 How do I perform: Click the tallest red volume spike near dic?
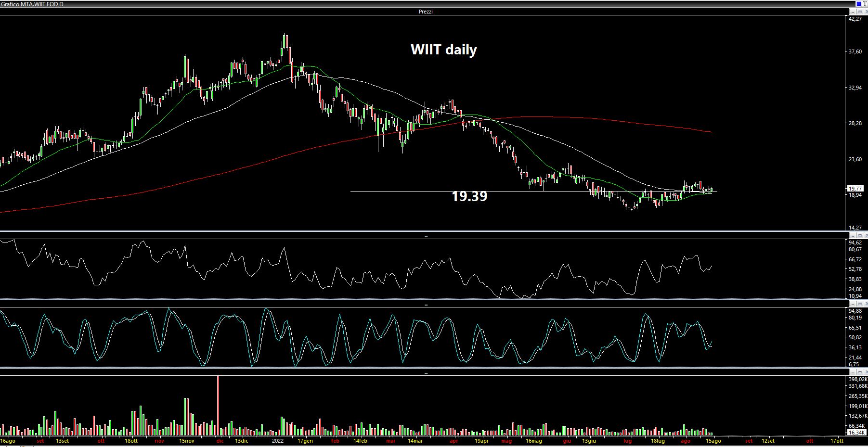(x=218, y=405)
